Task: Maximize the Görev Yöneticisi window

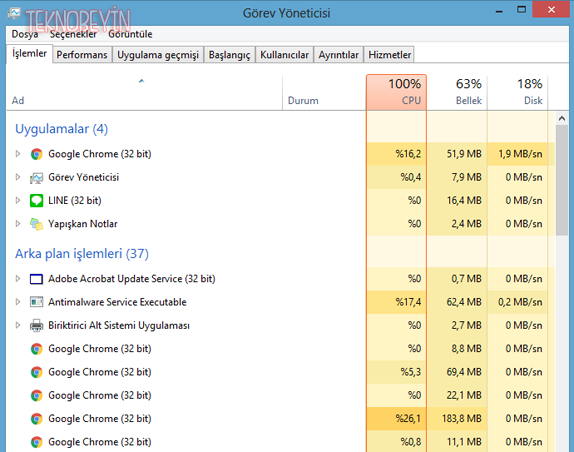Action: pyautogui.click(x=521, y=10)
